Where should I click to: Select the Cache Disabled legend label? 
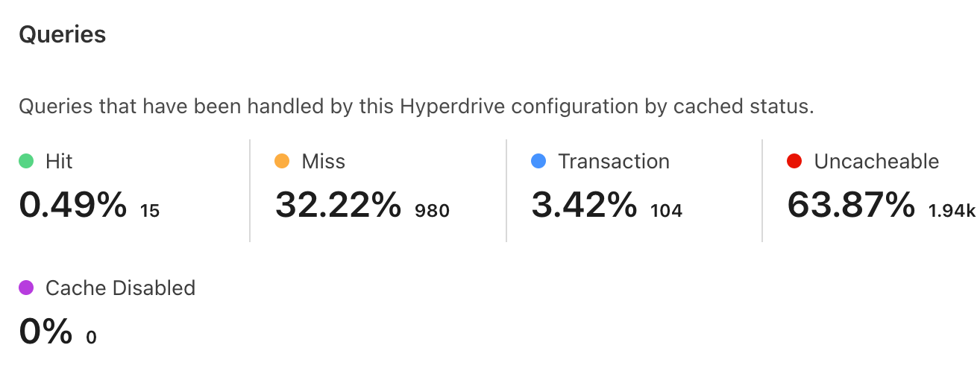pyautogui.click(x=120, y=288)
